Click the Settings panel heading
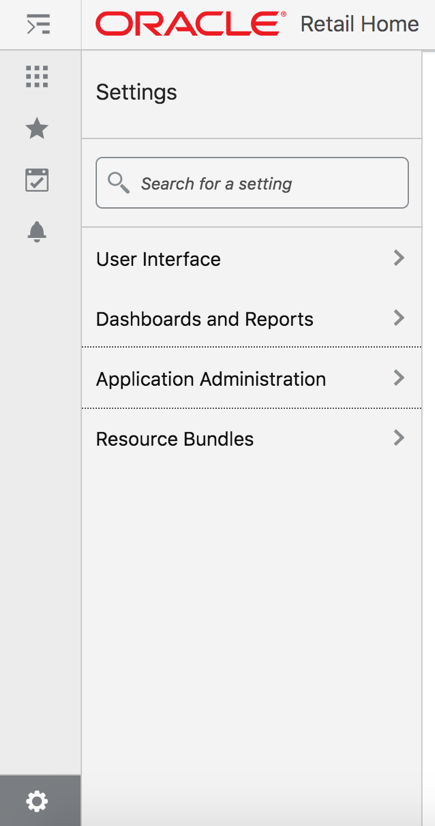Screen dimensions: 435x826 [x=136, y=93]
